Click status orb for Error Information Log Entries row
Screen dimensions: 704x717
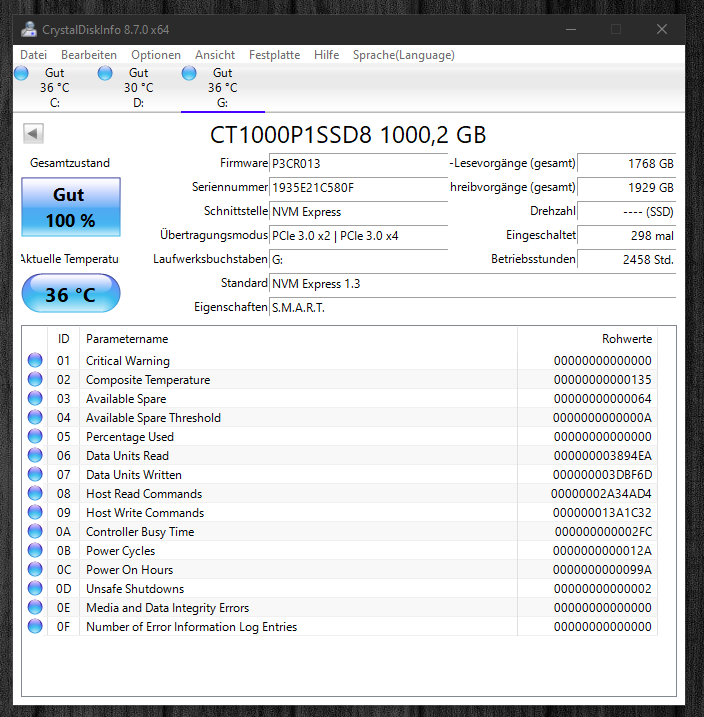click(x=35, y=626)
